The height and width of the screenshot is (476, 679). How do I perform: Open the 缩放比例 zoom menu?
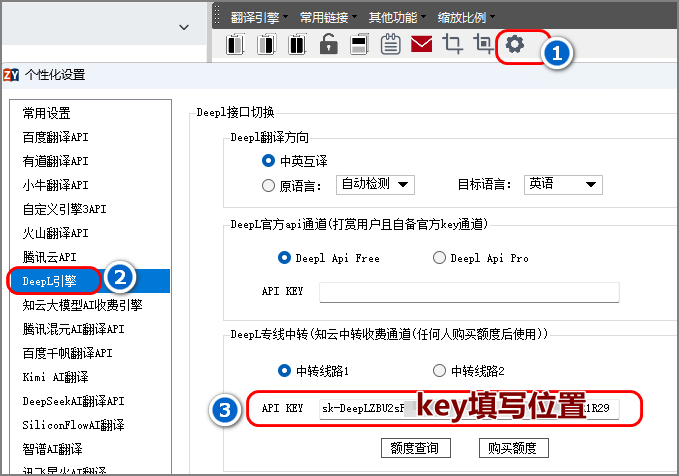pyautogui.click(x=467, y=17)
